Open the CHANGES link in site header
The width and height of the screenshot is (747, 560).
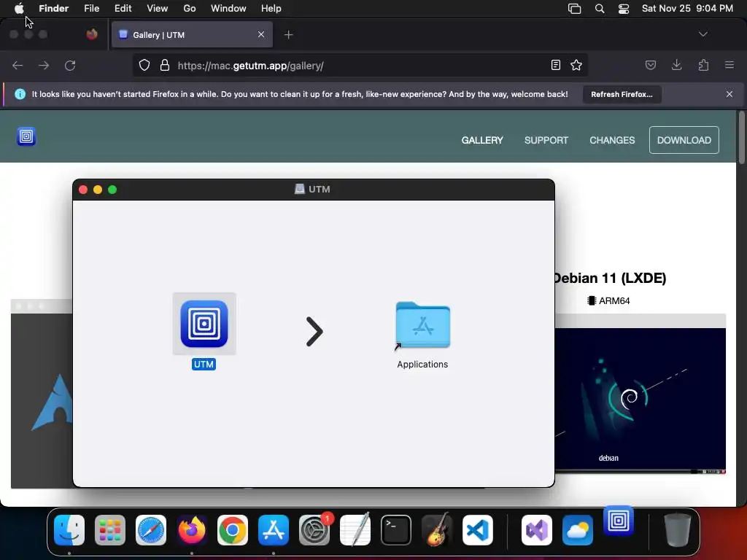click(612, 140)
